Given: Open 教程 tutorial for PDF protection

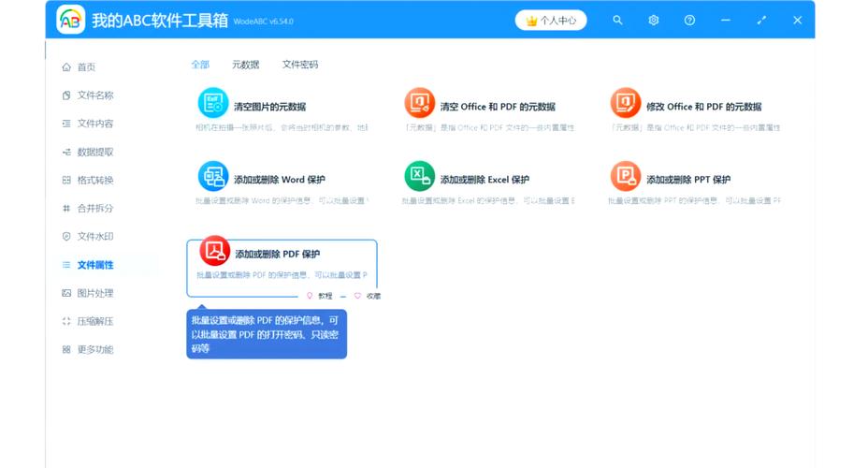Looking at the screenshot, I should [320, 296].
